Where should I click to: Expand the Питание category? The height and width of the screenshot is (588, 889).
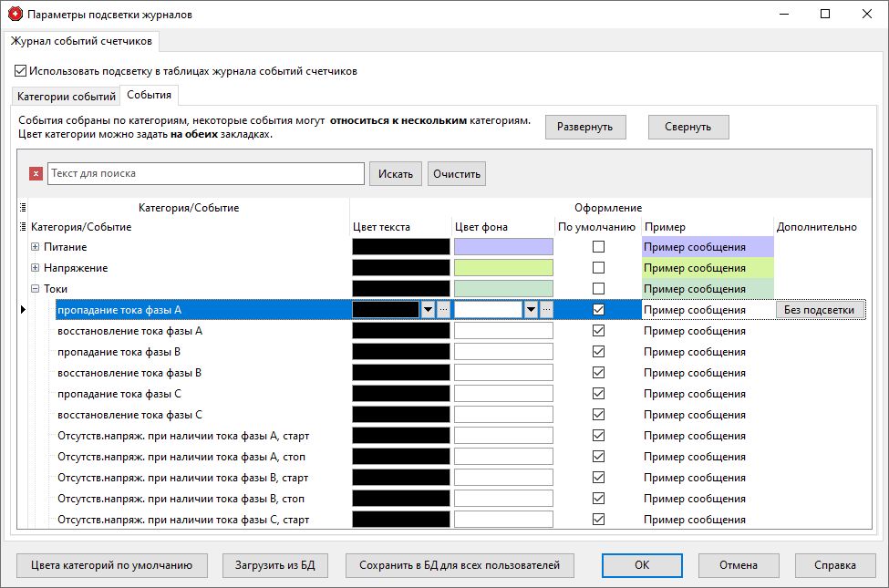[x=36, y=247]
